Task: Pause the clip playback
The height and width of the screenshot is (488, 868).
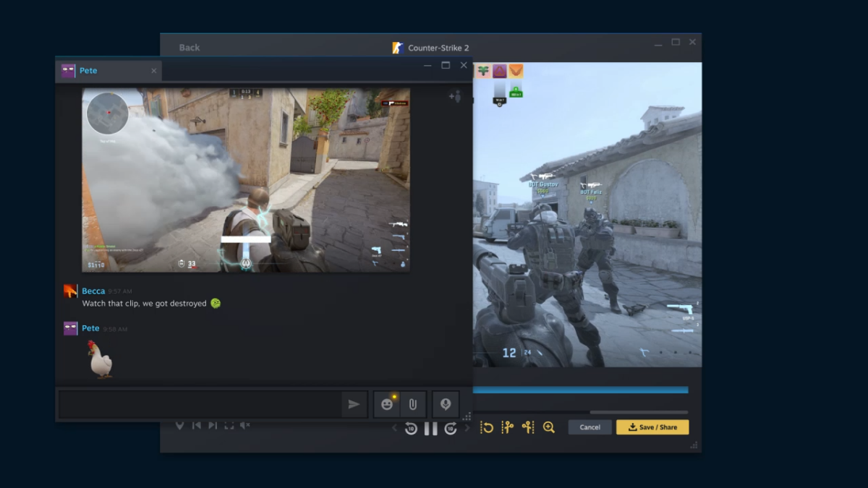Action: pos(430,429)
